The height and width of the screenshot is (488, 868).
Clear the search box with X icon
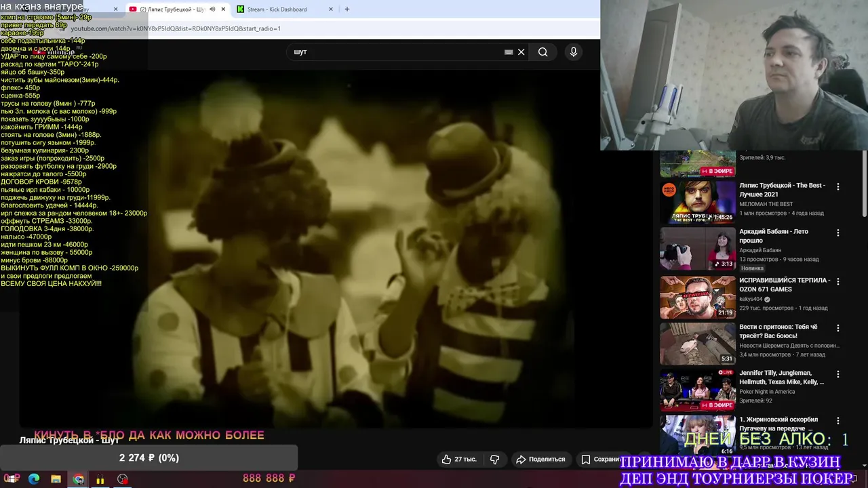coord(521,52)
